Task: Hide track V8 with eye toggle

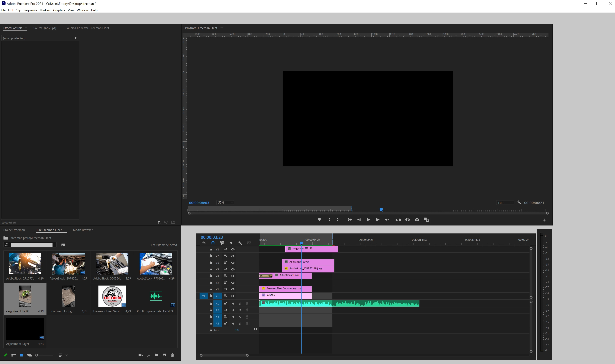Action: (233, 249)
